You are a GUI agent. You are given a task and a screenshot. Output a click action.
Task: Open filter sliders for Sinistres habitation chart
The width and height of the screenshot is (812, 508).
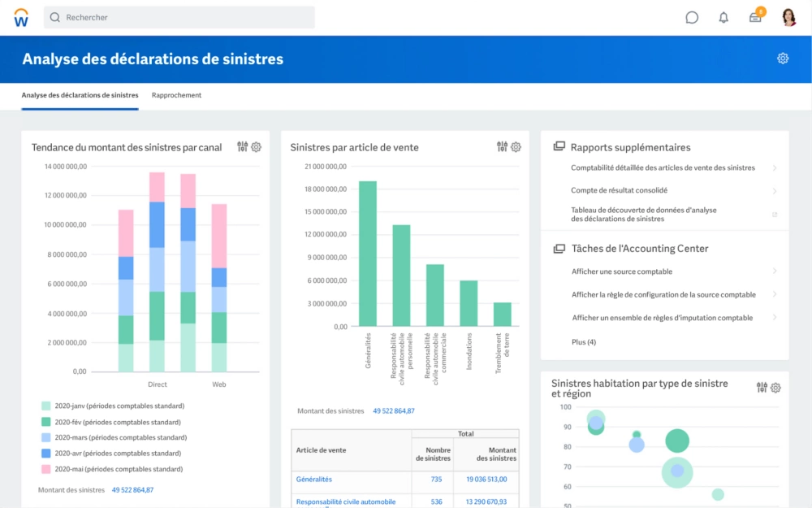762,388
